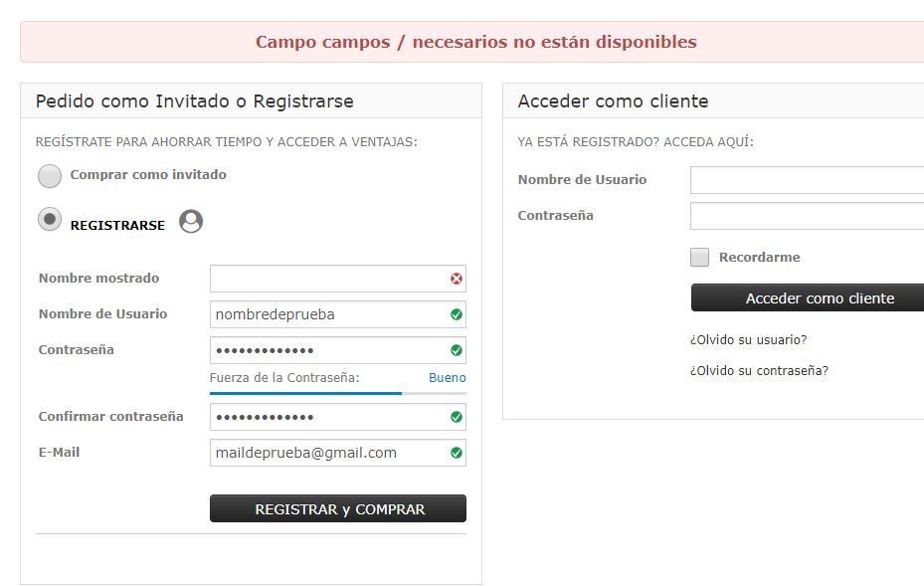Viewport: 924px width, 586px height.
Task: Click the client login Contraseña field
Action: (x=808, y=216)
